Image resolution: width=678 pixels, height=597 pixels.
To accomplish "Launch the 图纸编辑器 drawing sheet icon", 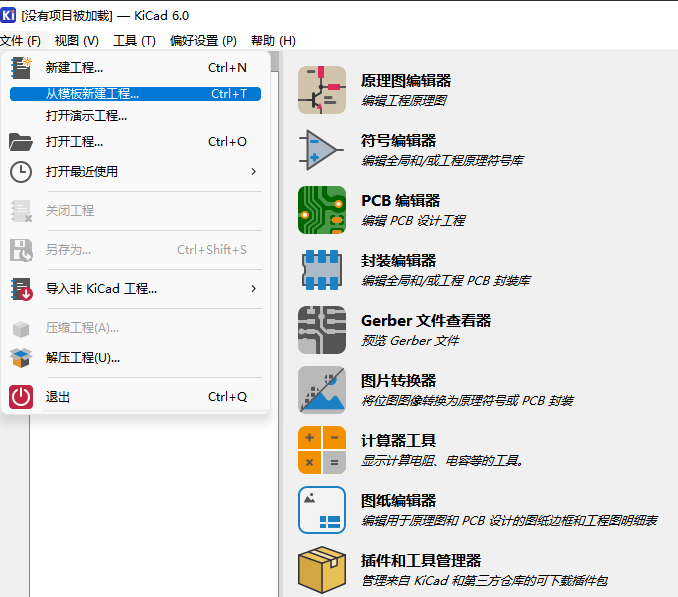I will [322, 510].
